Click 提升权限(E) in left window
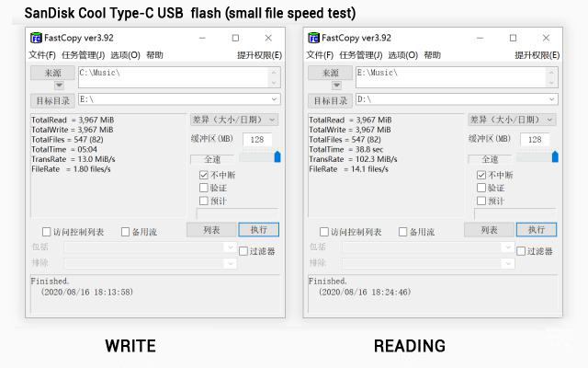This screenshot has height=368, width=588. (x=259, y=55)
